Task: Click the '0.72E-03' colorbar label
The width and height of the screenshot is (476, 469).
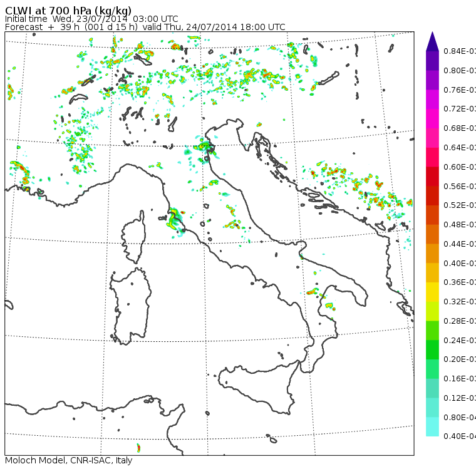Action: click(460, 109)
